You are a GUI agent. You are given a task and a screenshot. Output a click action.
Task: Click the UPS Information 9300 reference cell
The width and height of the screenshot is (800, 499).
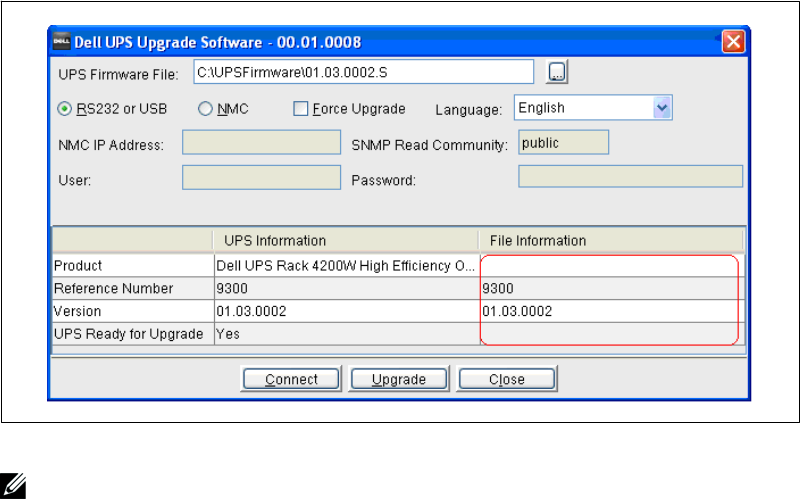347,288
